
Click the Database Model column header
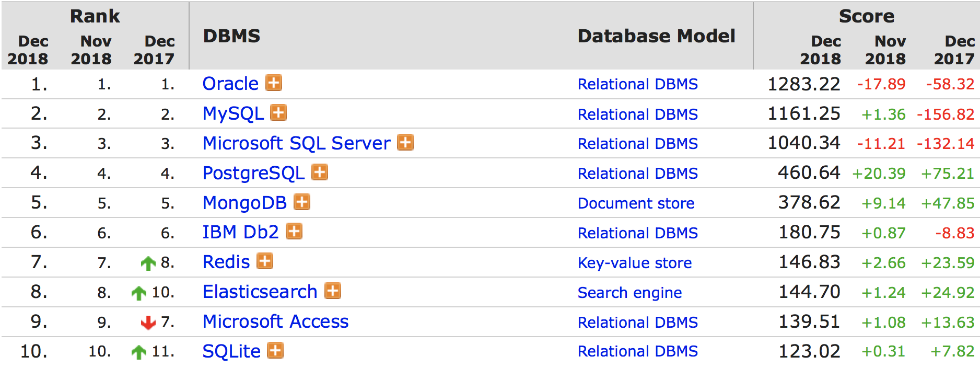pyautogui.click(x=656, y=36)
